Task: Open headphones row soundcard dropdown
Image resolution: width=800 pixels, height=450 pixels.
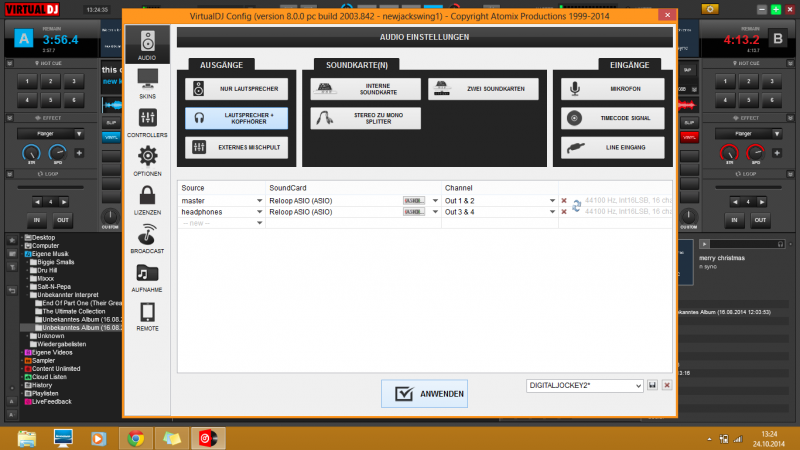Action: coord(435,212)
